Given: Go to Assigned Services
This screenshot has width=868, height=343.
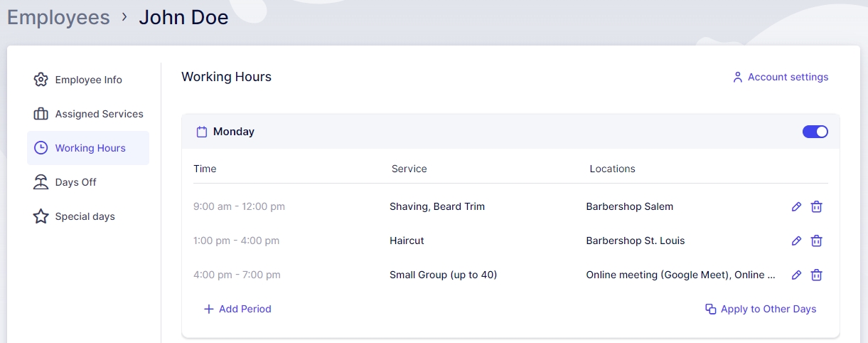Looking at the screenshot, I should point(99,114).
